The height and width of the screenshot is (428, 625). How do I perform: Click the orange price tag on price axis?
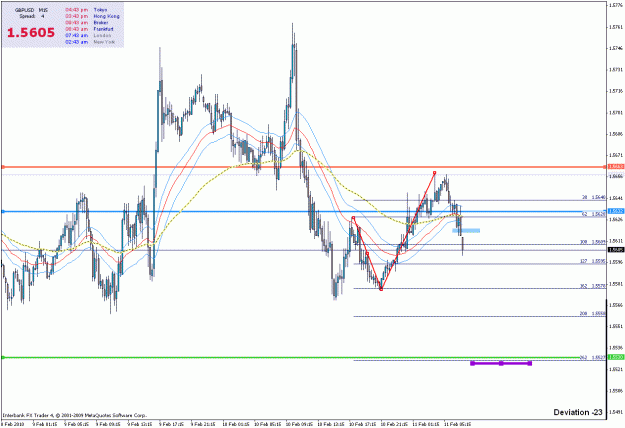coord(616,167)
